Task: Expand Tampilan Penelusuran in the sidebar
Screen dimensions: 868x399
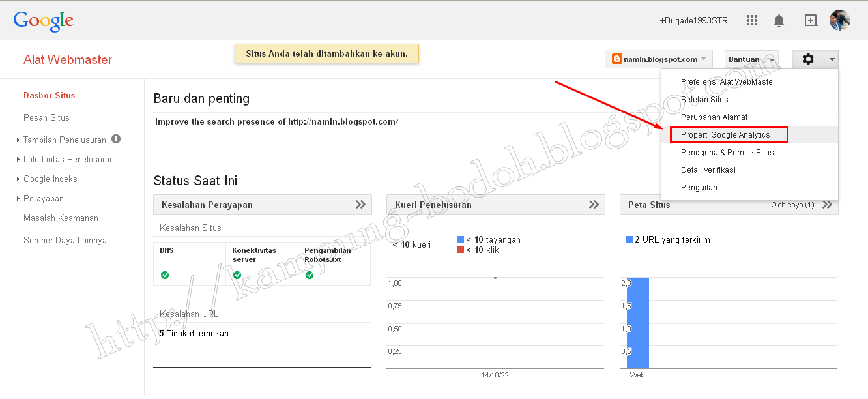Action: (18, 140)
